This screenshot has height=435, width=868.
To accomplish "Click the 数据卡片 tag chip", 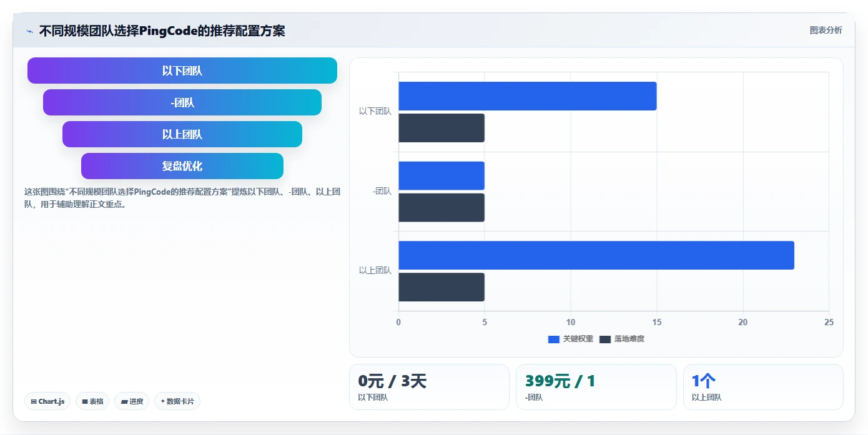I will coord(177,401).
